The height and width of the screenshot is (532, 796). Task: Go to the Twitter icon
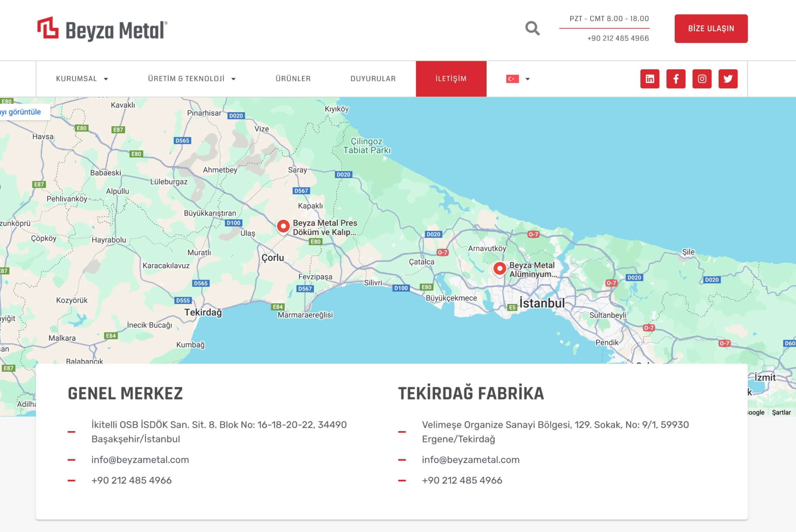click(x=728, y=79)
